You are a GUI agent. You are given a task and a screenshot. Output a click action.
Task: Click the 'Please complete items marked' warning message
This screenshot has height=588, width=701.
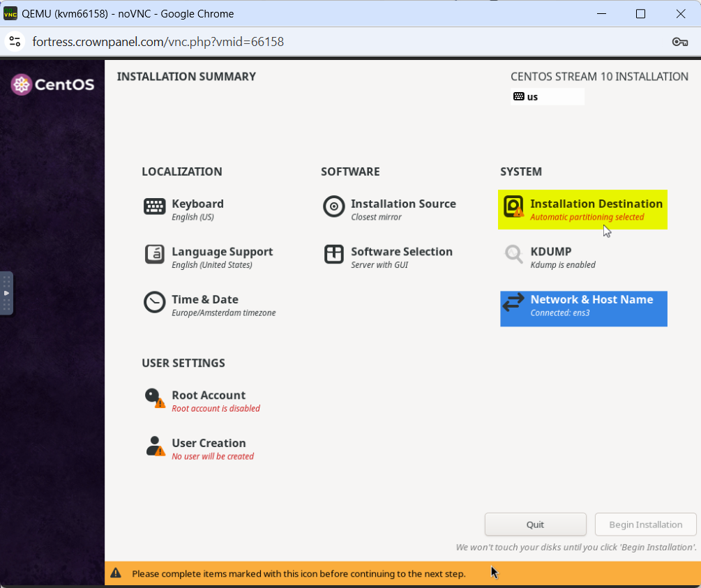point(299,573)
